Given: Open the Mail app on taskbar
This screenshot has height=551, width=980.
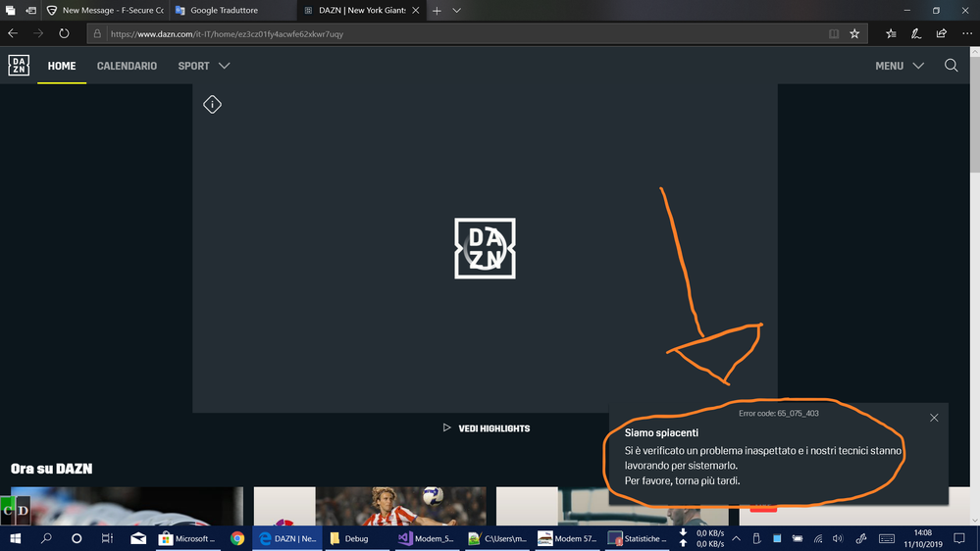Looking at the screenshot, I should (x=138, y=538).
